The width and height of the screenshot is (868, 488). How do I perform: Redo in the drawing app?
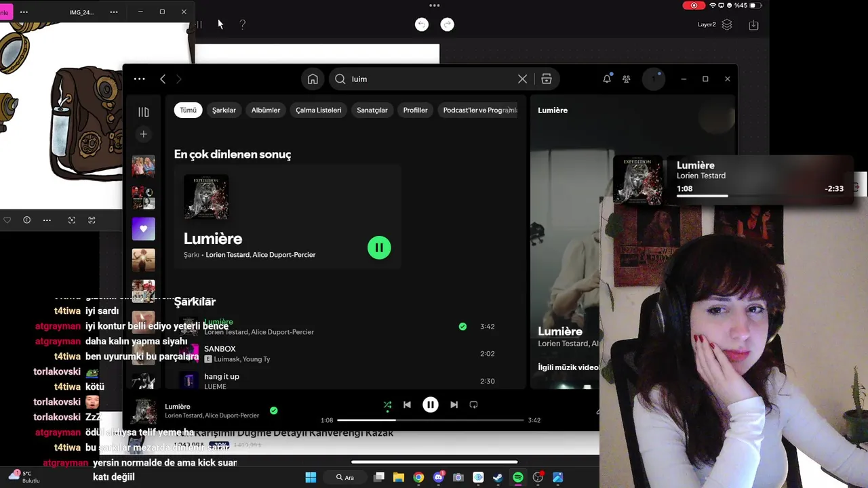click(x=448, y=24)
